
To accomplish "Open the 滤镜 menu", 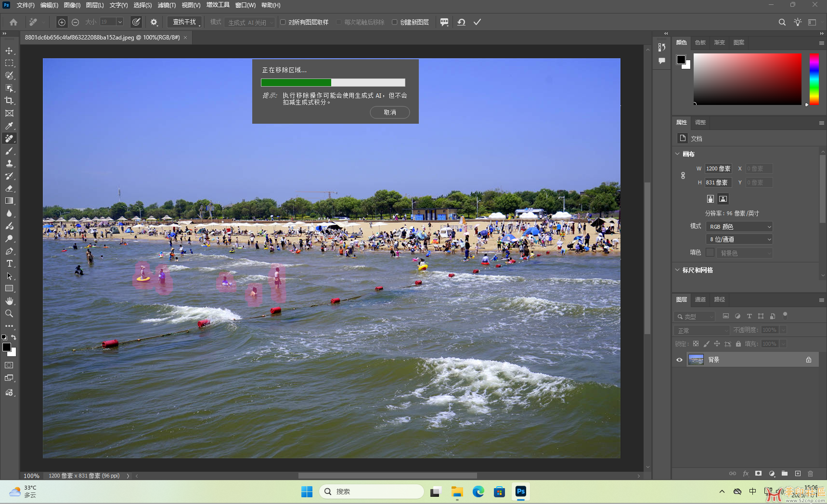I will tap(166, 5).
